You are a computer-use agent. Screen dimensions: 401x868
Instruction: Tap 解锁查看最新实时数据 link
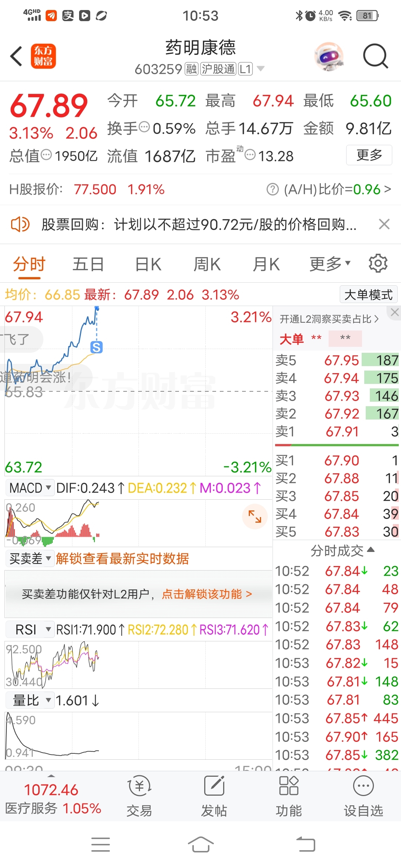coord(123,558)
